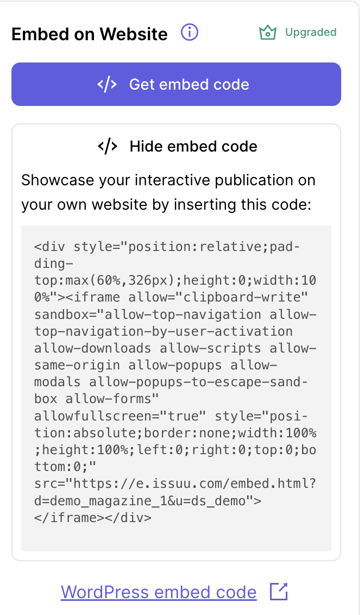Click the sandbox attribute line in code
364x615 pixels.
click(175, 315)
